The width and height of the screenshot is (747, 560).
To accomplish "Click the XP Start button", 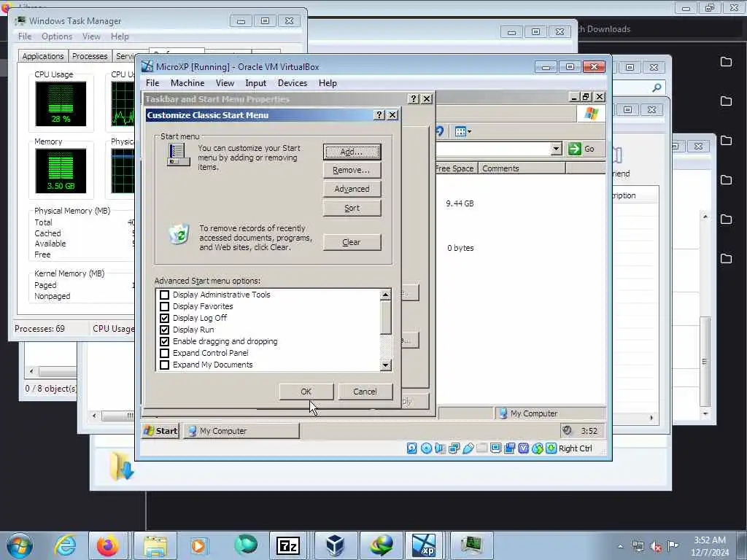I will click(x=160, y=431).
